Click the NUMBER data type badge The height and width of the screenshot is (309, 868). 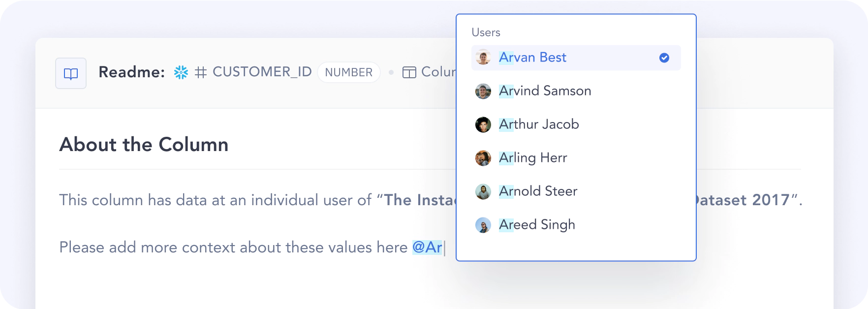pos(349,72)
